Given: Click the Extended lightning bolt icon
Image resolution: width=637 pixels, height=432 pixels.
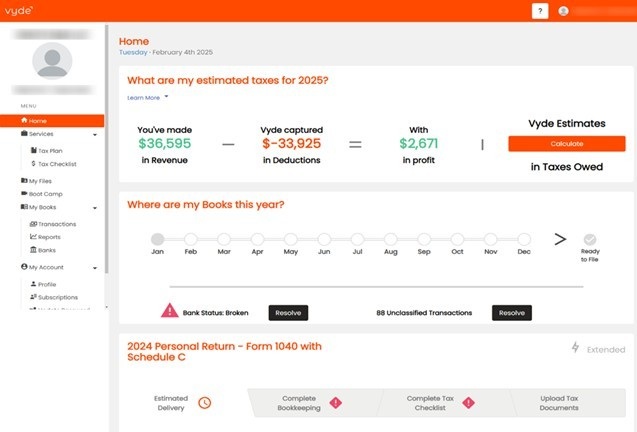Looking at the screenshot, I should [575, 347].
